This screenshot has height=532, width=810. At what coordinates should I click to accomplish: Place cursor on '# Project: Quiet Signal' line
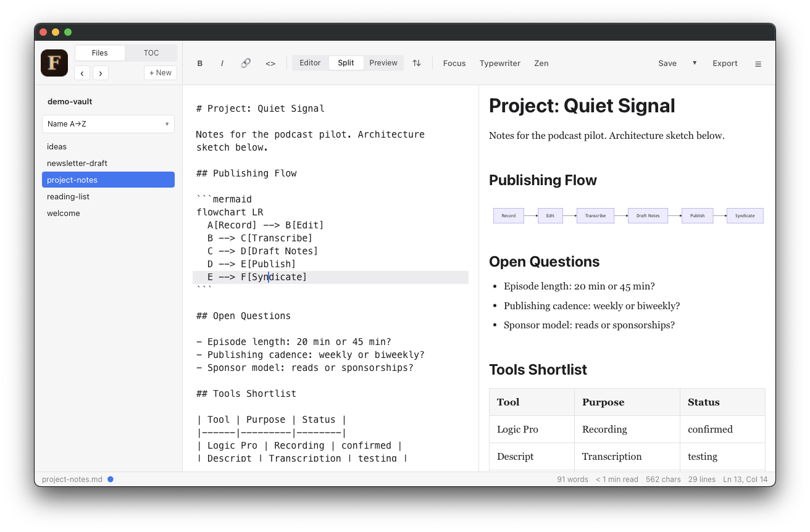tap(260, 109)
